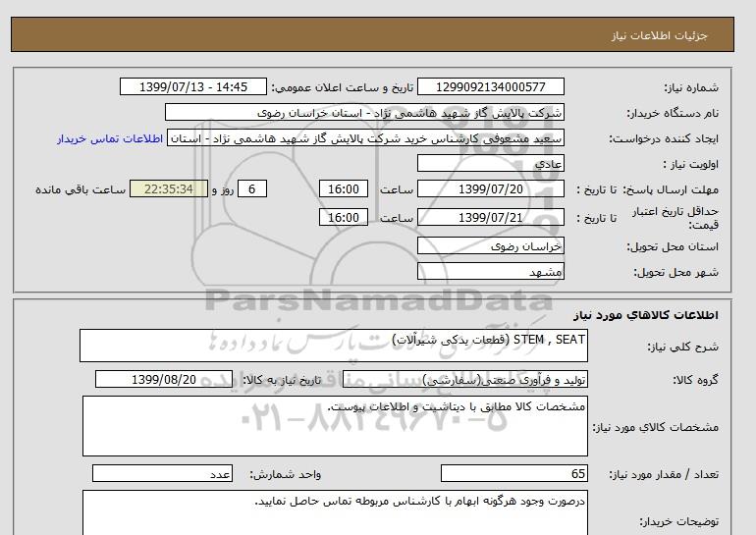Click the توضیحات خریدار text area

pos(334,512)
